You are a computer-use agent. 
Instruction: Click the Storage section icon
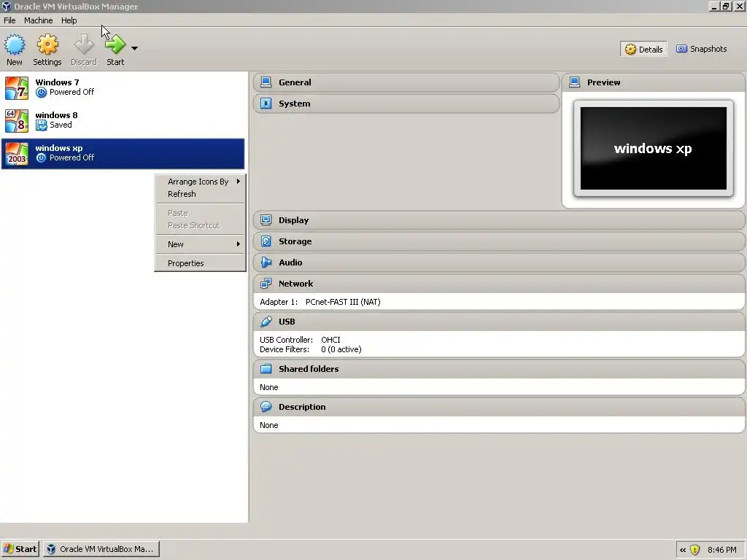point(266,241)
